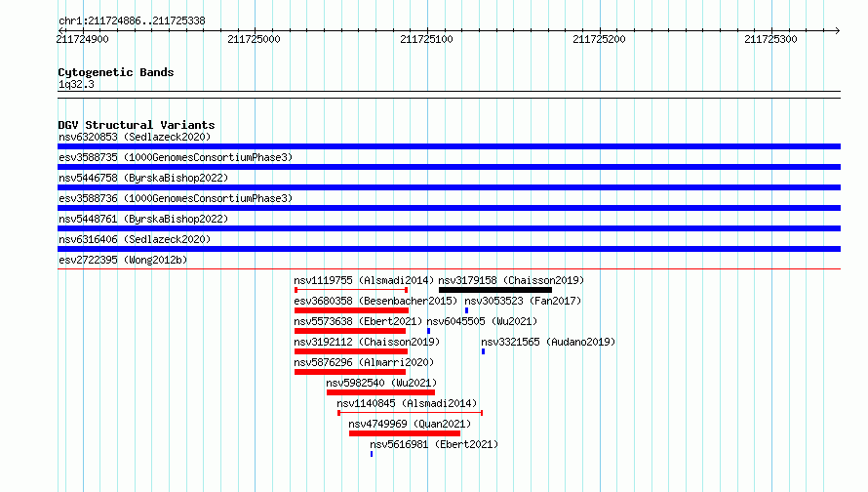Select the nsv1140845 (Alsmadi2014) label
This screenshot has height=492, width=868.
(x=407, y=403)
